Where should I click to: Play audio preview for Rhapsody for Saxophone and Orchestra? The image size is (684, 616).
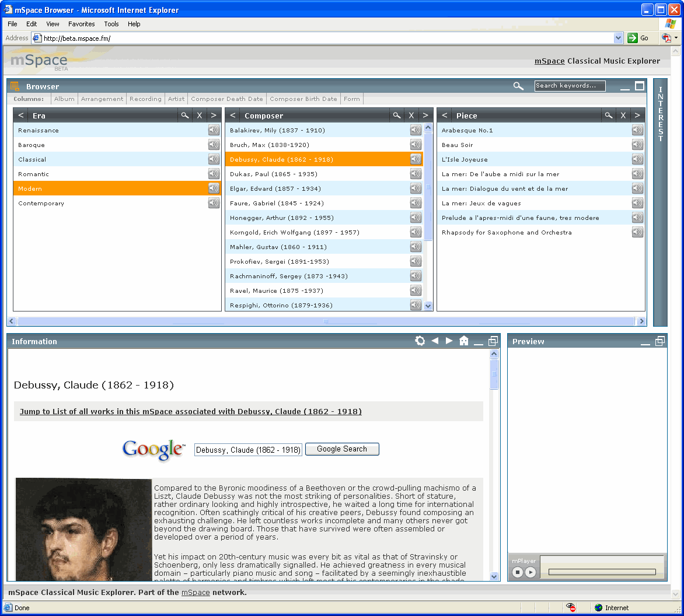[x=637, y=232]
